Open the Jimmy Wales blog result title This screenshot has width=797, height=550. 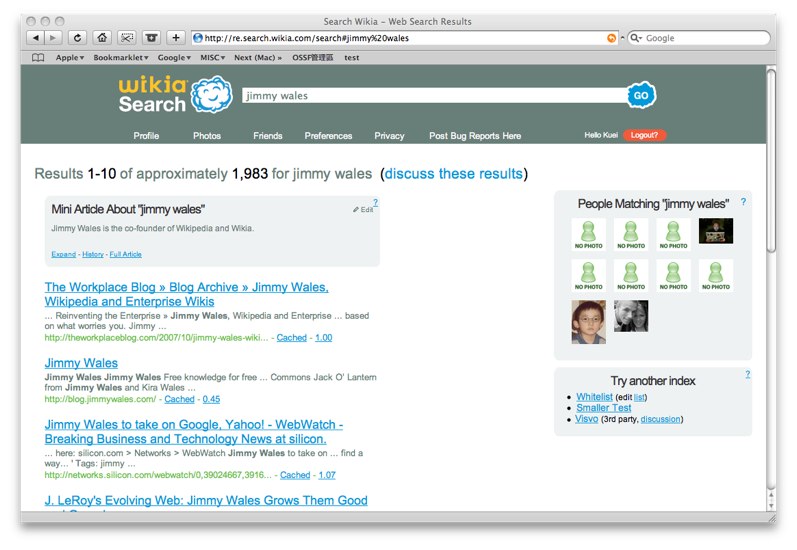pos(81,363)
